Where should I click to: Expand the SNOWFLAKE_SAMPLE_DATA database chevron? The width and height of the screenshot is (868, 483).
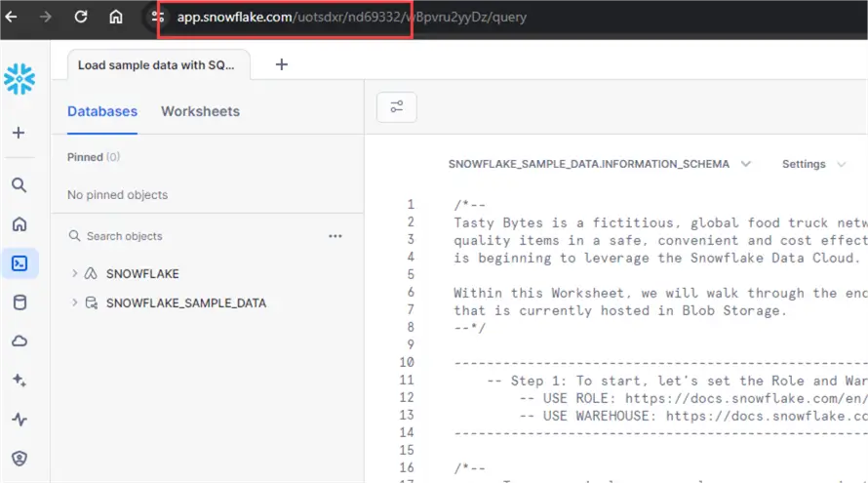(74, 302)
